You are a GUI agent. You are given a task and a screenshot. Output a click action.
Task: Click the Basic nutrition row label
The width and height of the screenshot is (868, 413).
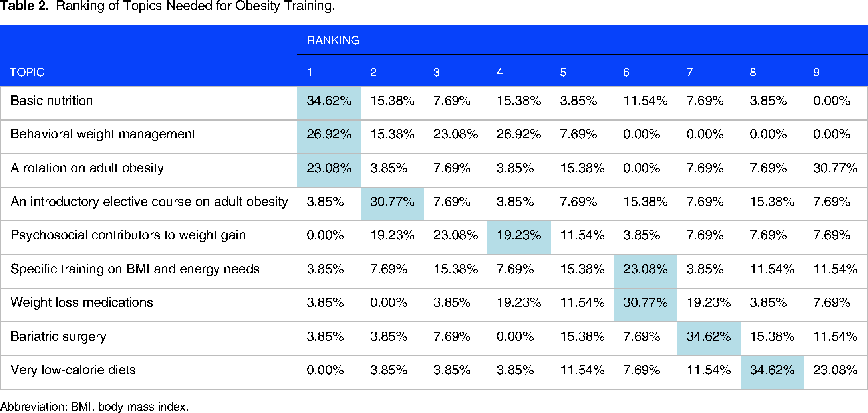(52, 101)
